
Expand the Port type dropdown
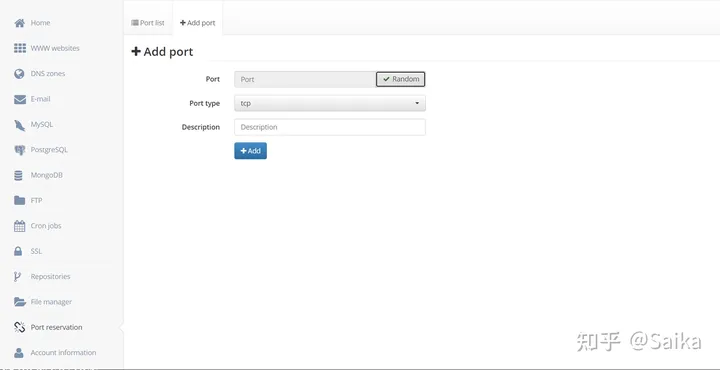330,103
